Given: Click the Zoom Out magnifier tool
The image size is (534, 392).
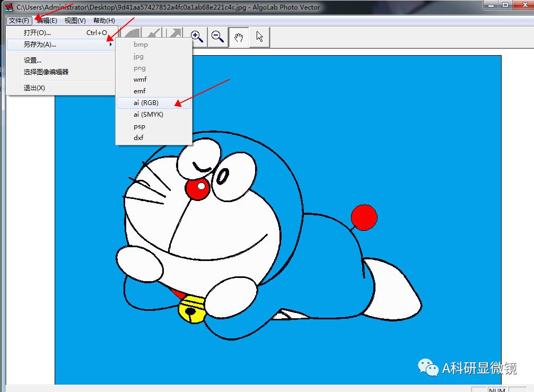Looking at the screenshot, I should pyautogui.click(x=217, y=37).
